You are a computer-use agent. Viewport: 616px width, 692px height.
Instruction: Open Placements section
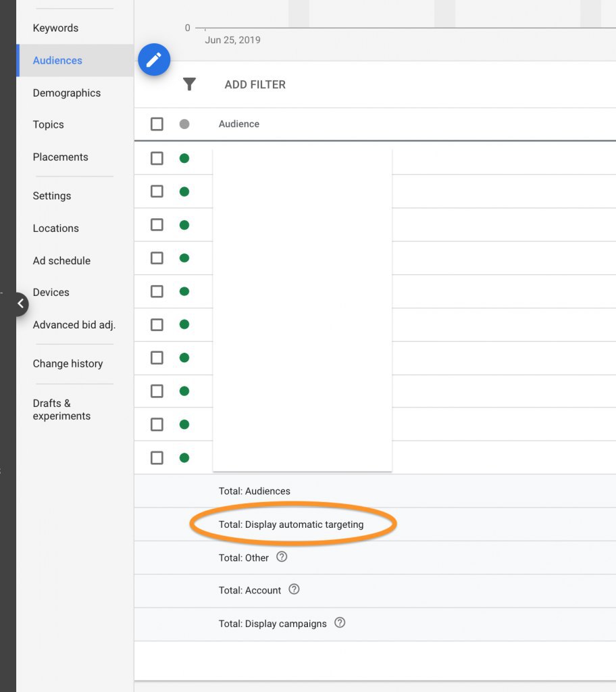tap(61, 157)
